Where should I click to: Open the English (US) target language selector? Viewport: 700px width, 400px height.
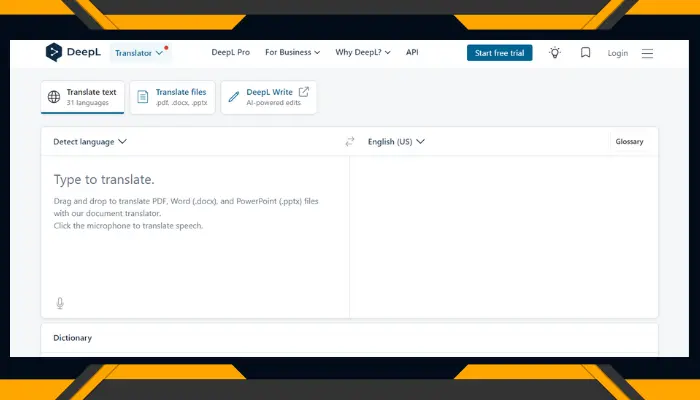click(396, 142)
